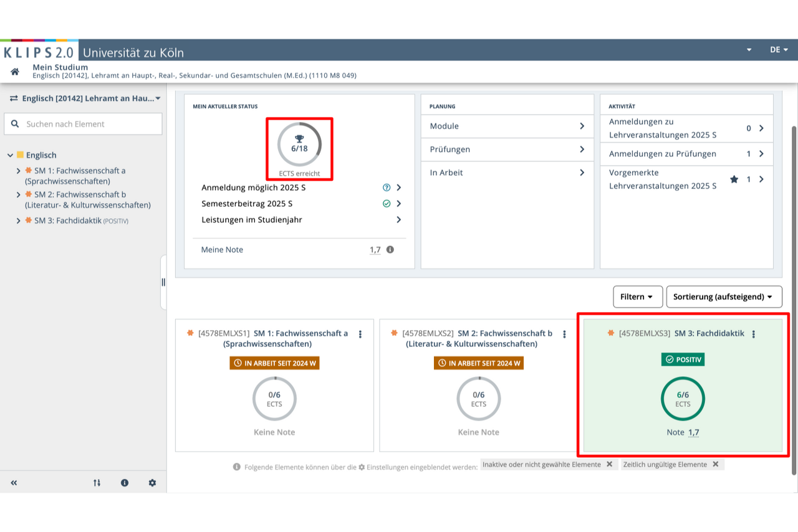The height and width of the screenshot is (532, 798).
Task: Open Leistungen im Studienjahr row
Action: (x=299, y=220)
